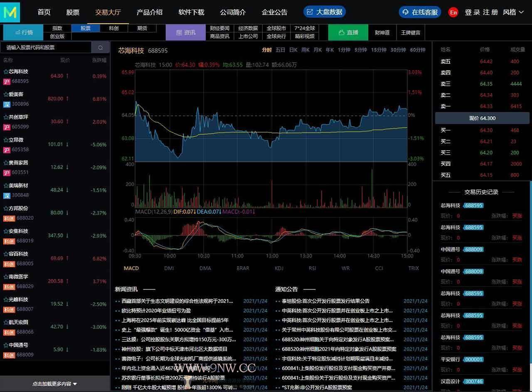This screenshot has height=392, width=532.
Task: Open the 交易大厅 menu item
Action: pos(108,12)
